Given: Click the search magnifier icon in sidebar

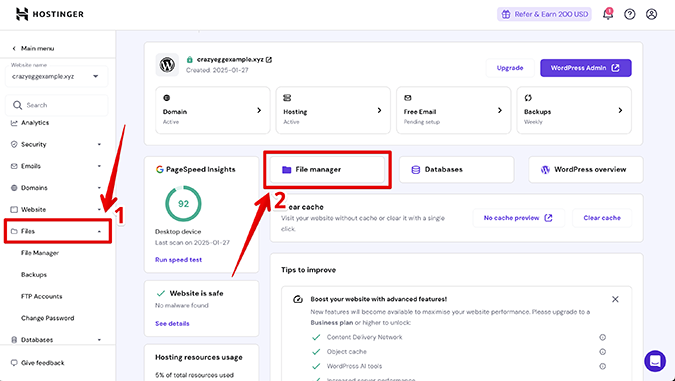Looking at the screenshot, I should point(17,105).
